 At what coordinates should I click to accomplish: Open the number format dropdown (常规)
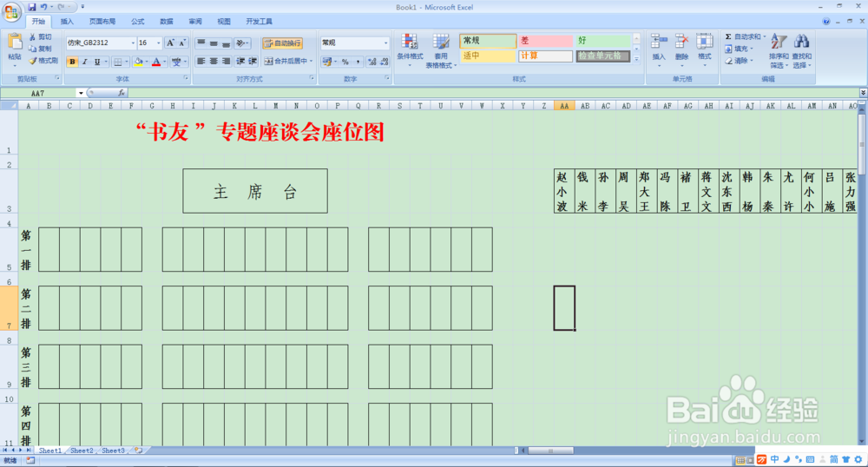point(386,43)
